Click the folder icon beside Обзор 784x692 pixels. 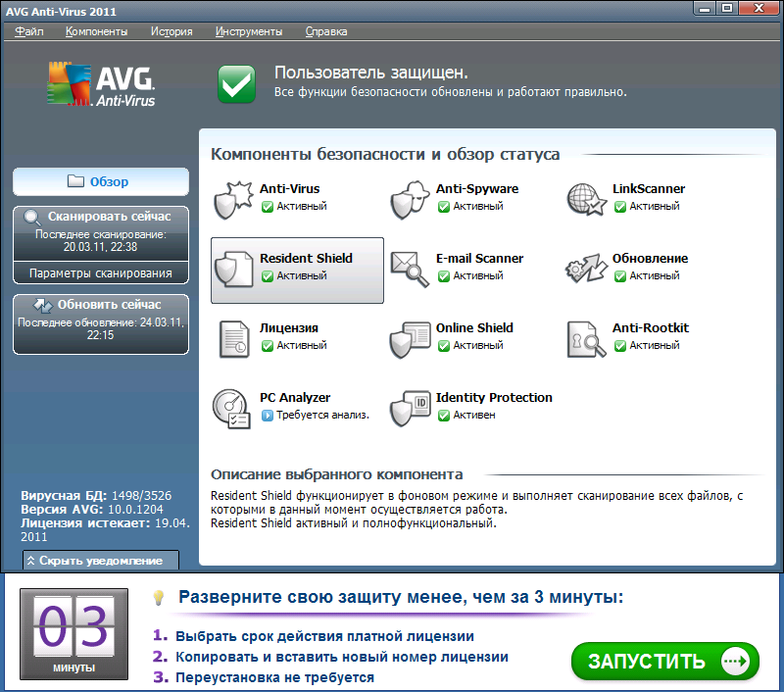75,181
